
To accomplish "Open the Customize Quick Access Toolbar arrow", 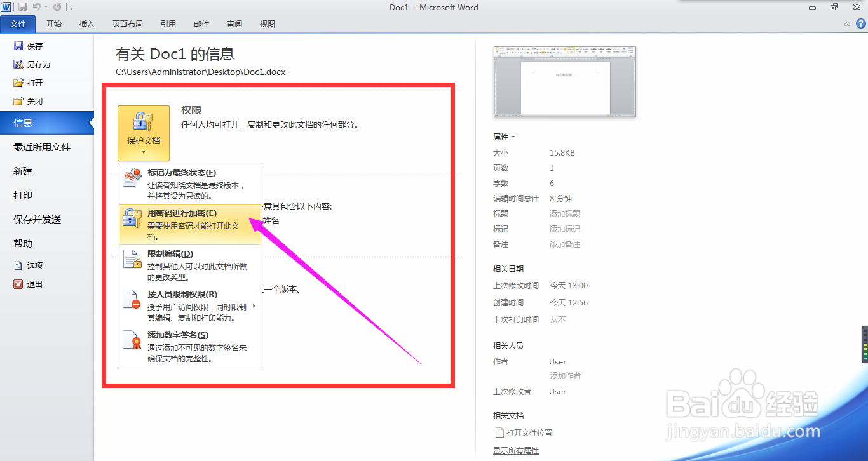I will click(x=71, y=8).
